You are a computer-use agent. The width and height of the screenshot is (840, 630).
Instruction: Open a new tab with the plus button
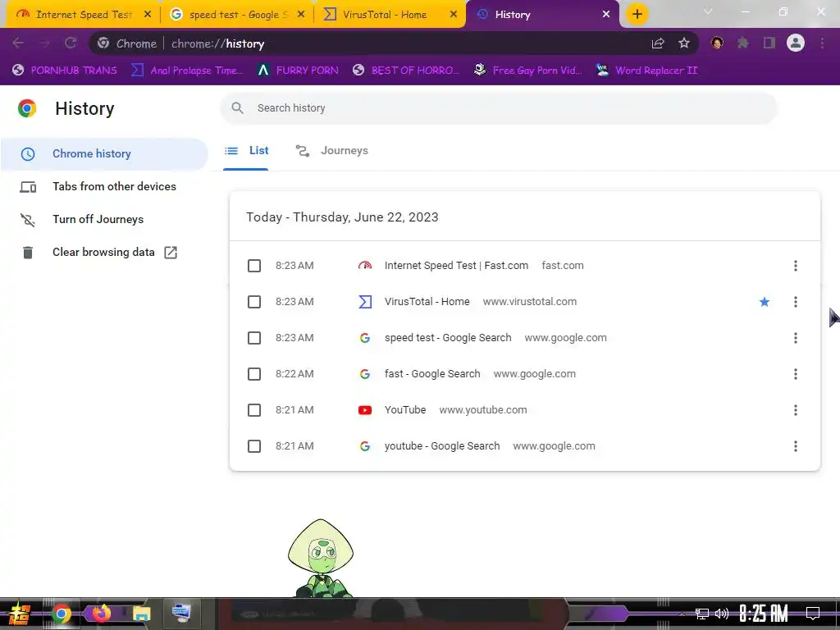(x=637, y=15)
